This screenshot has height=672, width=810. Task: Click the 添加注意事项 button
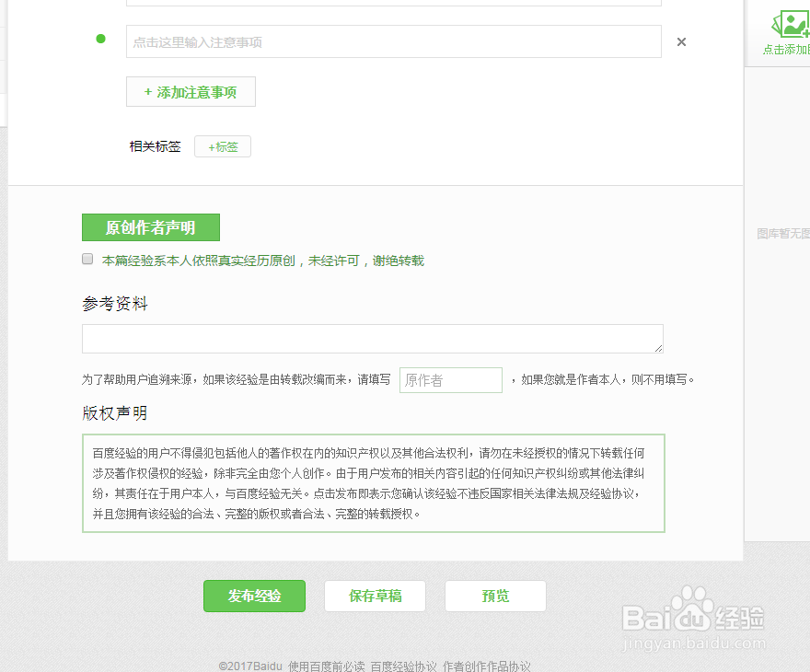click(x=191, y=91)
